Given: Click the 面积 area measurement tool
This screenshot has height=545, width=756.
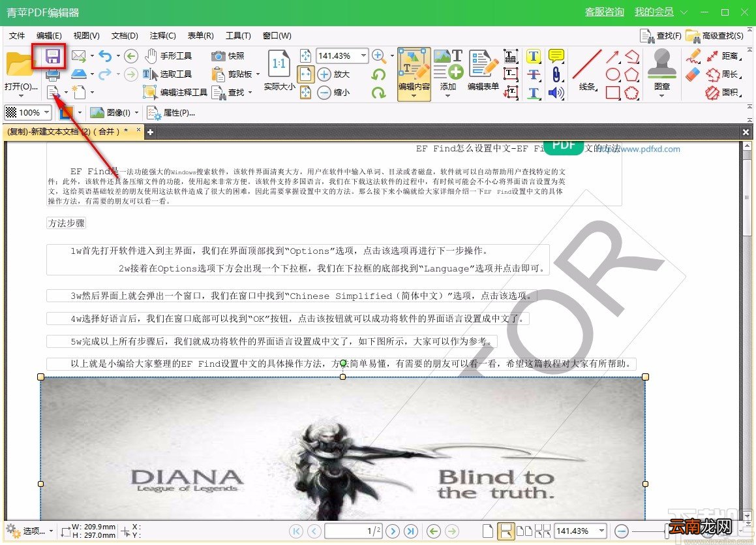Looking at the screenshot, I should 723,92.
